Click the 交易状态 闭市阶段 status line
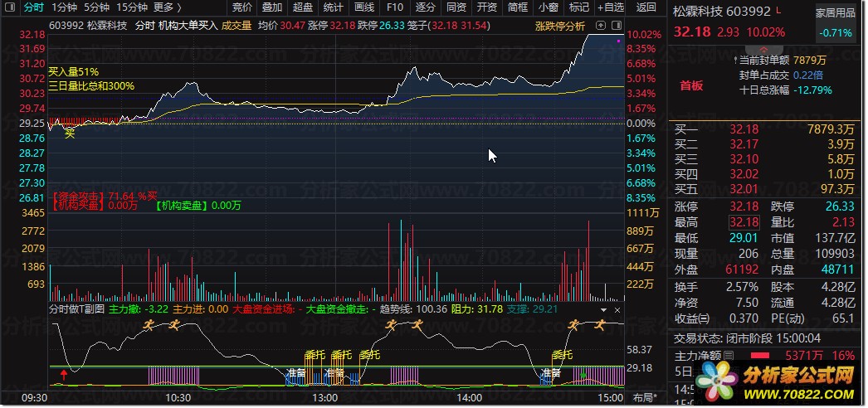The height and width of the screenshot is (408, 868). pyautogui.click(x=748, y=338)
